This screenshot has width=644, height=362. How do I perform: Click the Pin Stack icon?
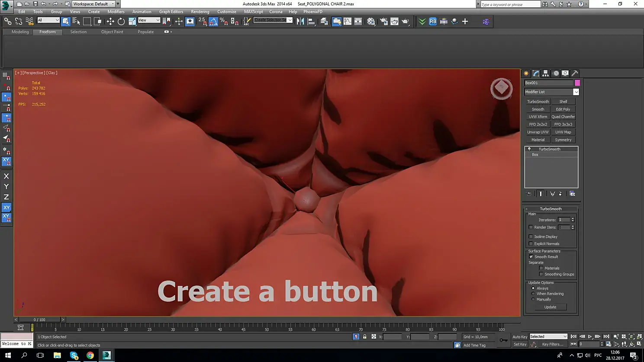click(529, 194)
